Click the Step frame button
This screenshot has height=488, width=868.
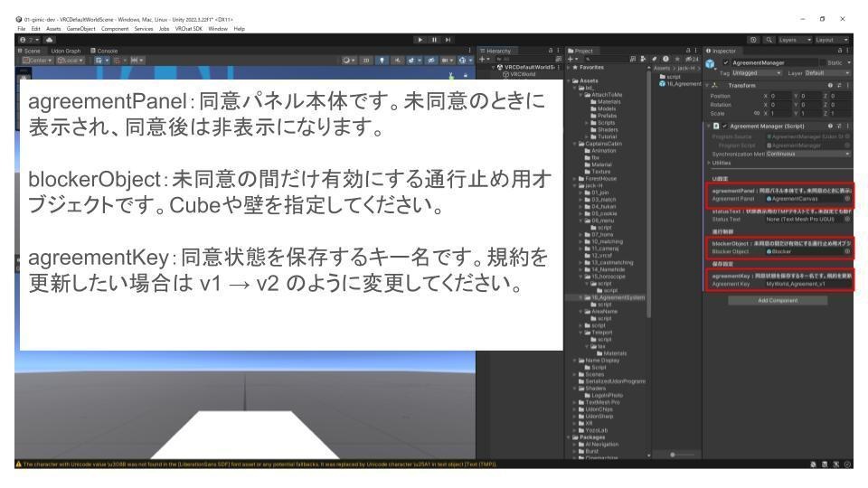(x=448, y=40)
